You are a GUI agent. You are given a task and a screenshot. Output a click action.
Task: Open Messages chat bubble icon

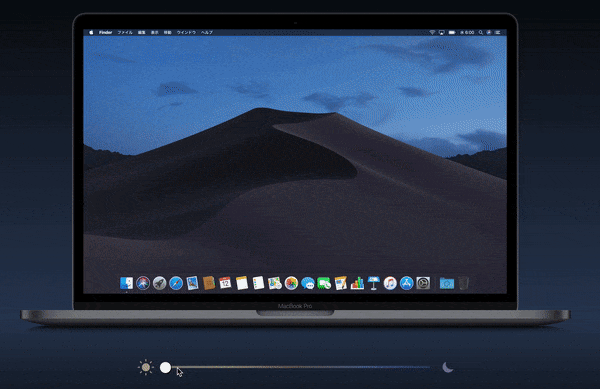click(308, 283)
